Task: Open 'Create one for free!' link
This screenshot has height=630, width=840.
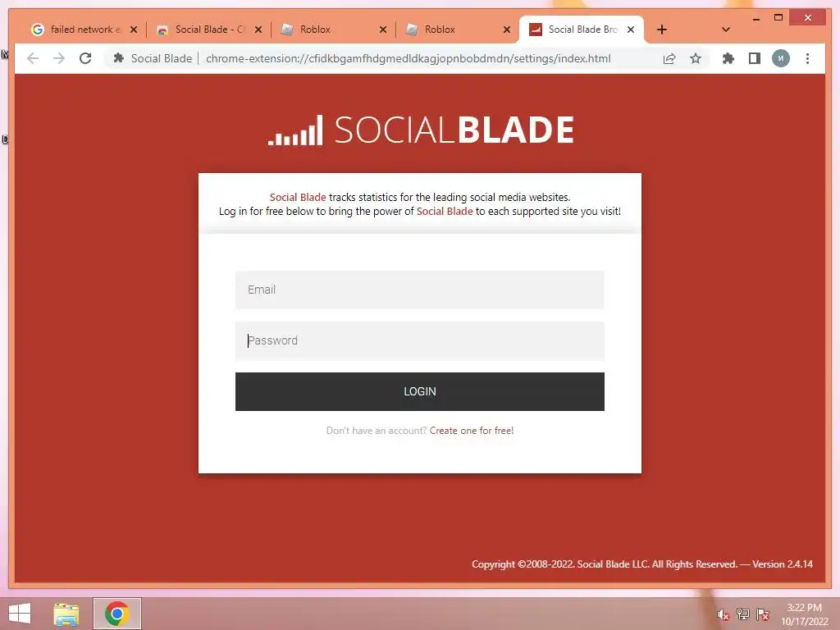Action: (x=472, y=431)
